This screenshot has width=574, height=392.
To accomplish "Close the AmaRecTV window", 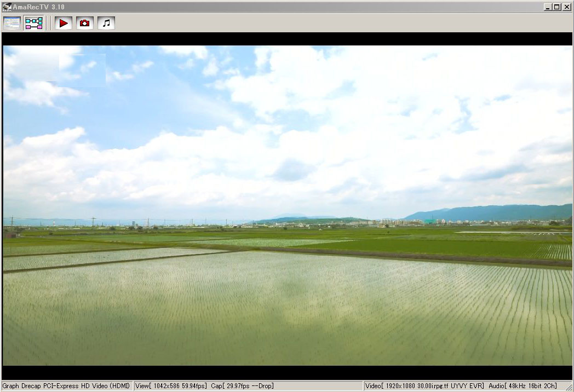I will pyautogui.click(x=567, y=7).
